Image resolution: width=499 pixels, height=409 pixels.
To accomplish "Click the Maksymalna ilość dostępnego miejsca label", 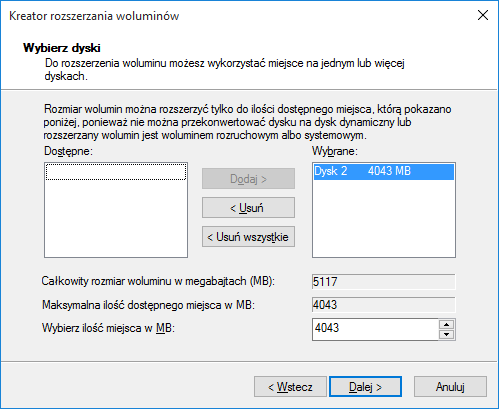I will [x=148, y=305].
